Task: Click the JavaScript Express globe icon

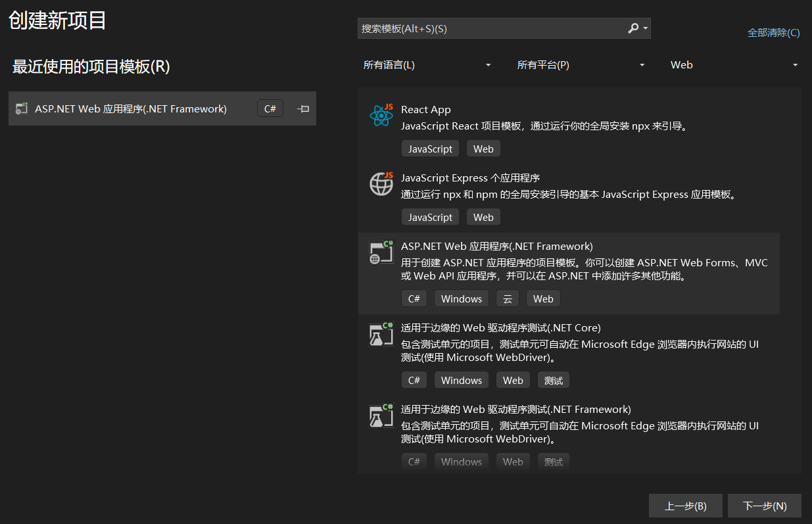Action: 381,184
